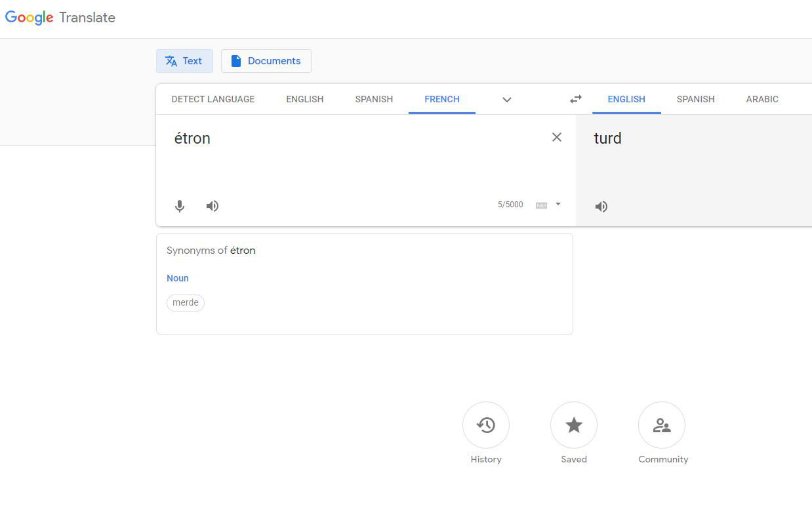
Task: Click the Noun label in synonyms
Action: click(x=178, y=278)
